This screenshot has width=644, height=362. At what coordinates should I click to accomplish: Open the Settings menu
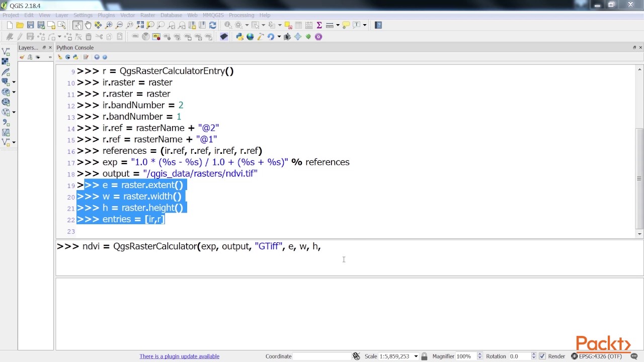83,15
